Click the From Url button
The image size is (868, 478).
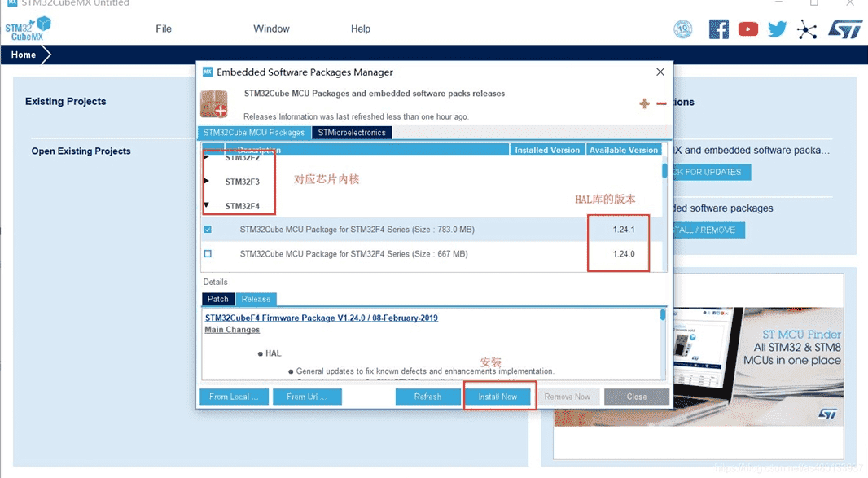point(307,397)
